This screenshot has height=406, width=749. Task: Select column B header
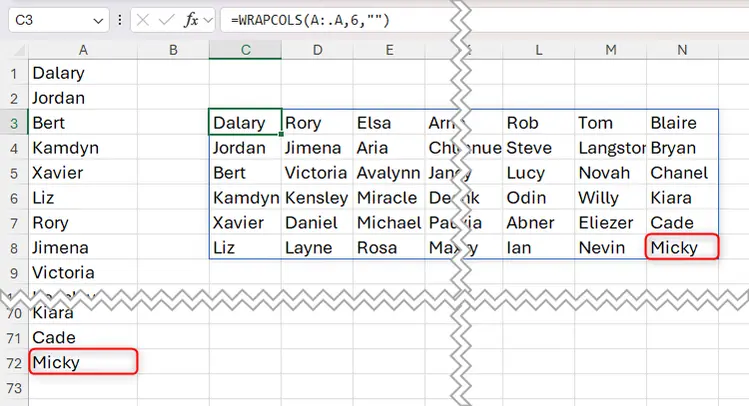point(173,49)
